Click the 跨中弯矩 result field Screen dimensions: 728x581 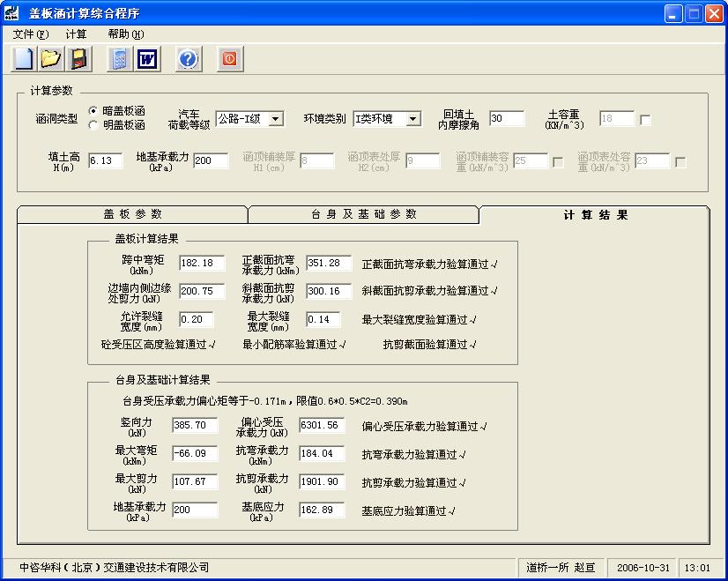point(202,263)
